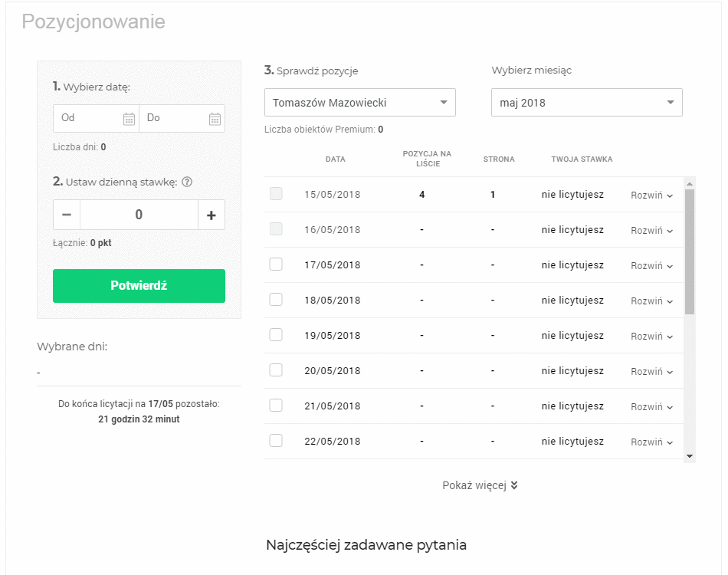The image size is (728, 575).
Task: Tick the checkbox for 18/05/2018
Action: point(276,300)
